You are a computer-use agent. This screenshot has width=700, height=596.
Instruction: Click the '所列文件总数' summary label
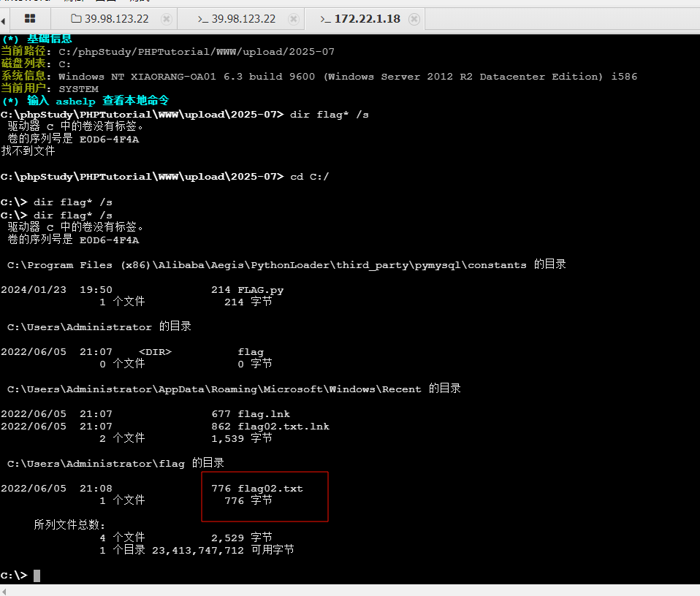(69, 525)
